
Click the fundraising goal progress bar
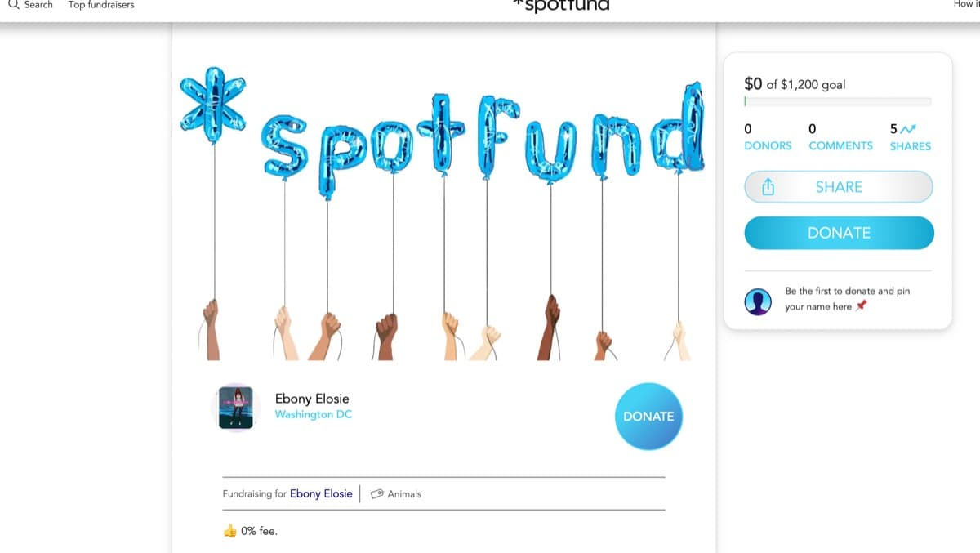pyautogui.click(x=838, y=102)
